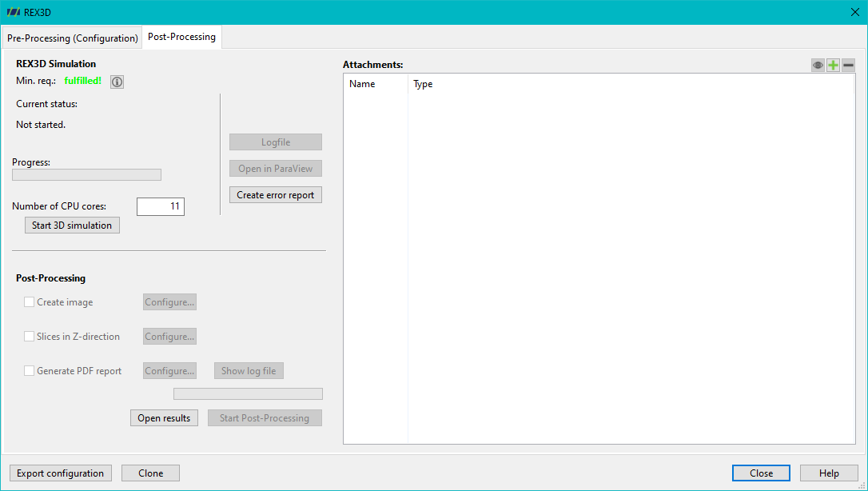Click the Number of CPU cores field
The height and width of the screenshot is (491, 868).
(161, 206)
